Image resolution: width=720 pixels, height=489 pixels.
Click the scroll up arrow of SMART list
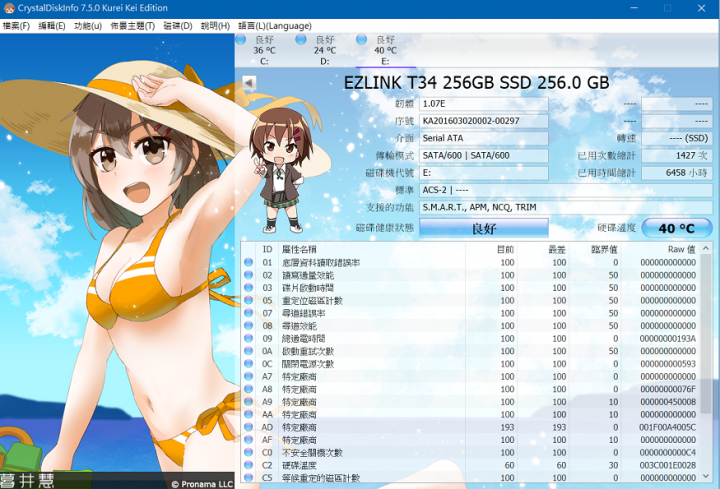point(706,248)
